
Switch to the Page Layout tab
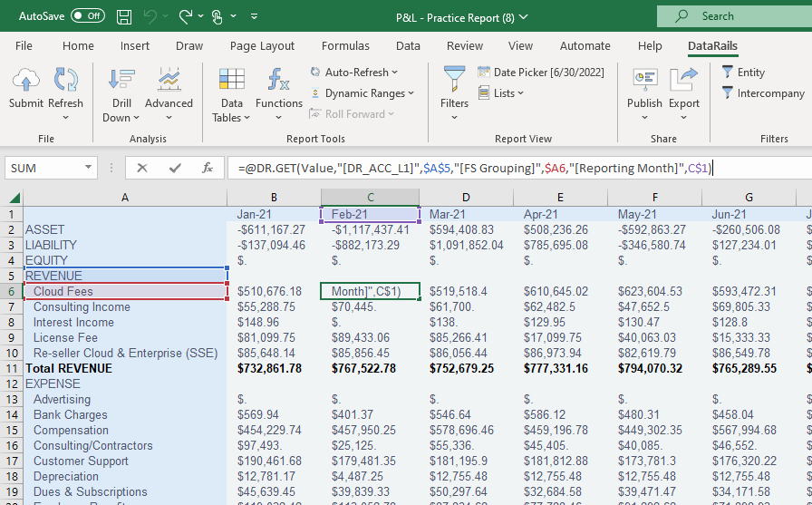pyautogui.click(x=262, y=45)
